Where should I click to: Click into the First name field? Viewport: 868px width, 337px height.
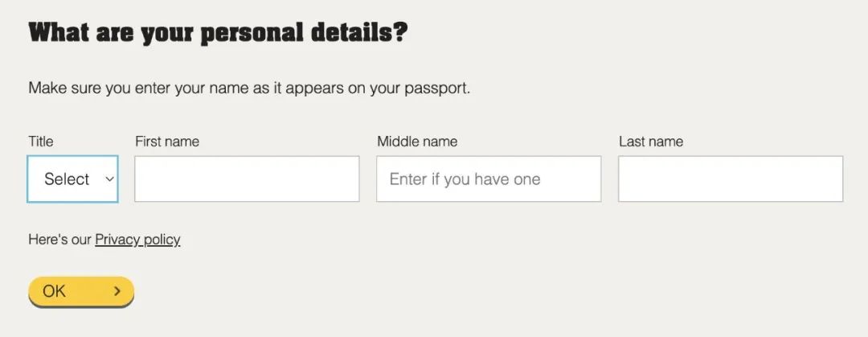pos(247,179)
